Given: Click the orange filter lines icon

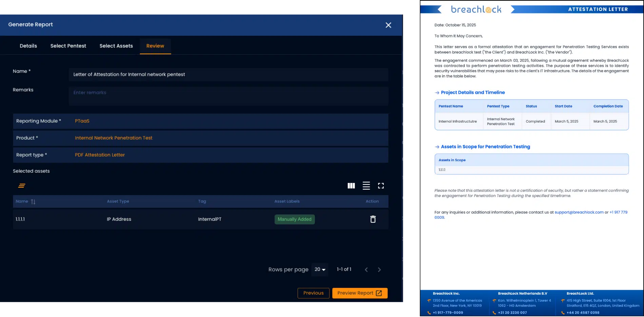Looking at the screenshot, I should tap(22, 186).
